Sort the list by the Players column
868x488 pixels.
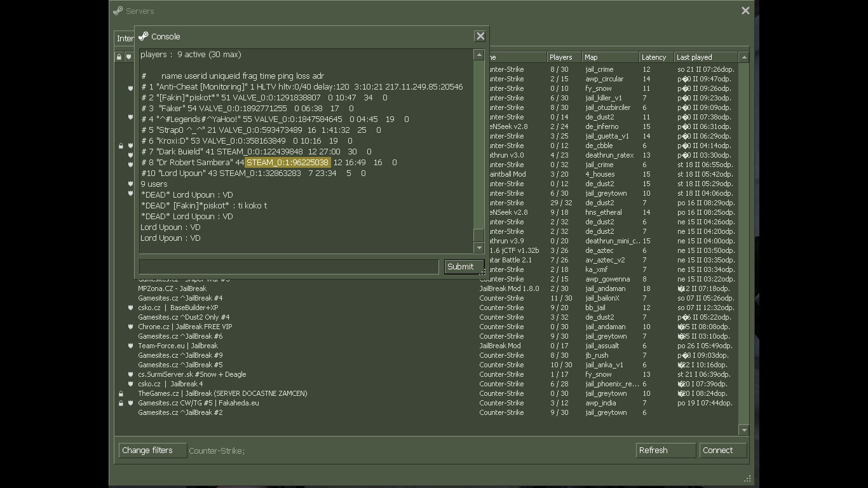(564, 57)
